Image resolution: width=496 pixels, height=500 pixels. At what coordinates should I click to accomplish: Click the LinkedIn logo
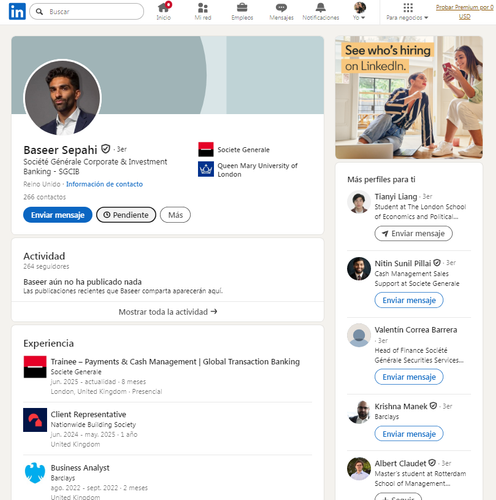click(17, 11)
